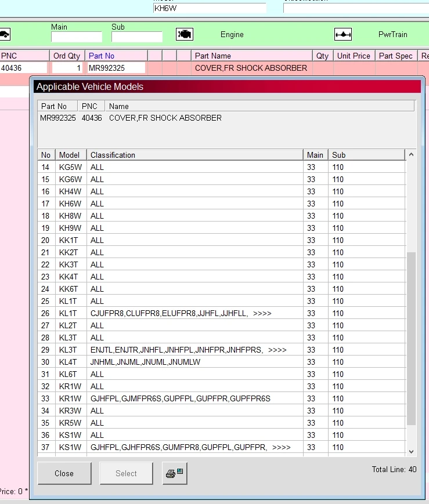The width and height of the screenshot is (429, 504).
Task: Select row 24 model KK6T
Action: click(x=221, y=289)
